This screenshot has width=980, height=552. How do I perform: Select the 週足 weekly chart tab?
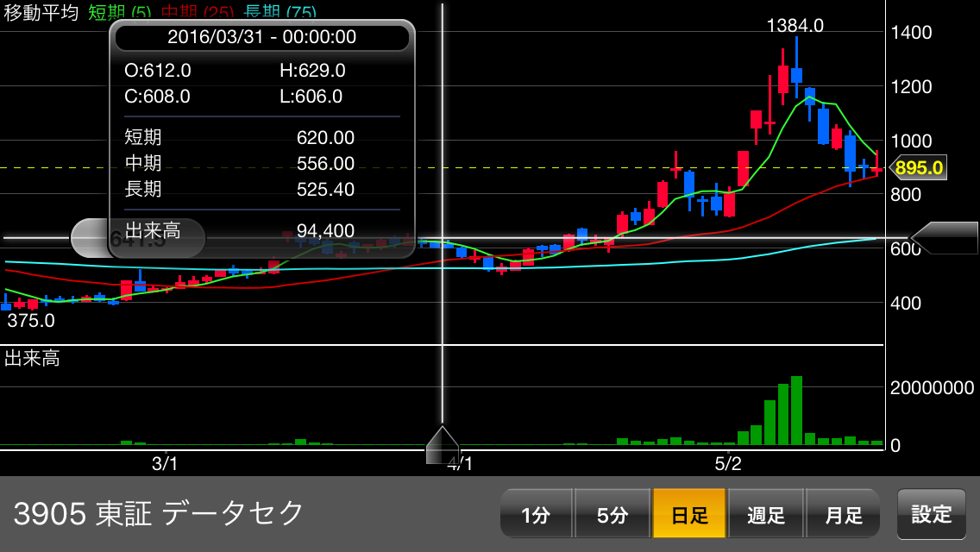point(766,515)
